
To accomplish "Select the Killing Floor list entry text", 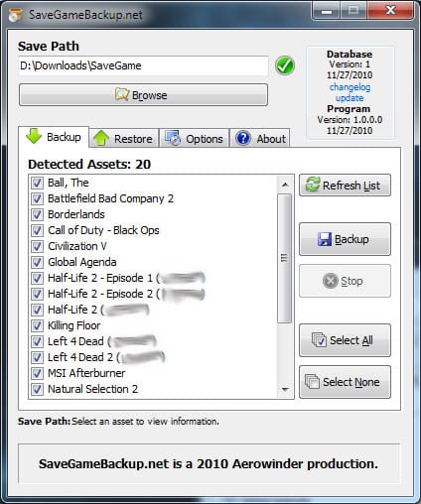I will click(x=74, y=325).
